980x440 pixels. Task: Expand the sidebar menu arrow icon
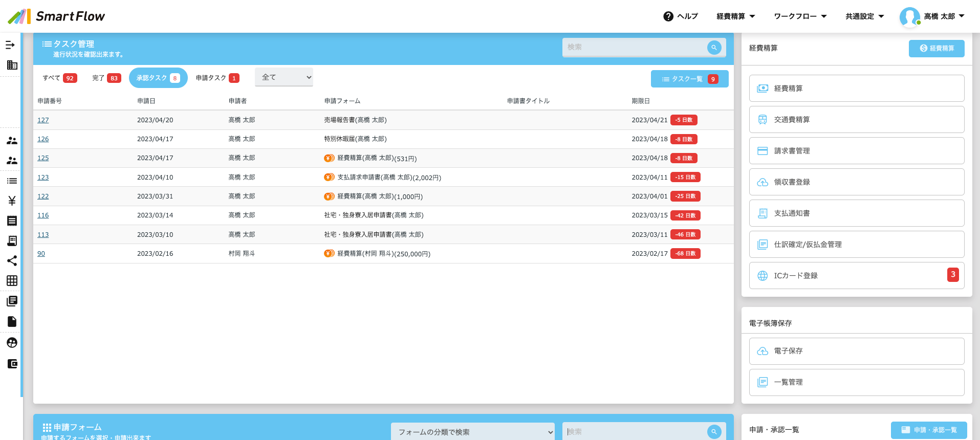point(10,45)
